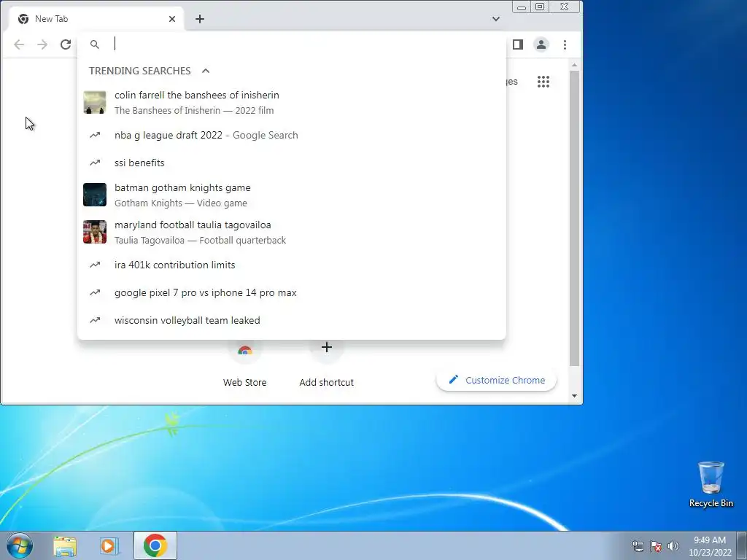
Task: Click the Customize Chrome button
Action: click(496, 380)
